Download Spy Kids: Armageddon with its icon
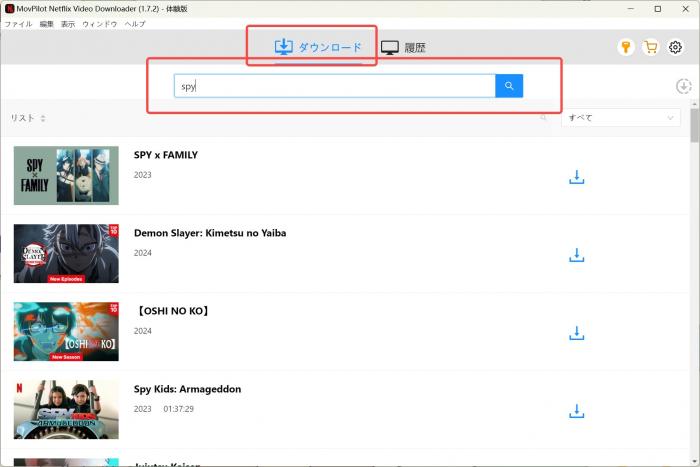Viewport: 700px width, 467px height. (x=576, y=412)
